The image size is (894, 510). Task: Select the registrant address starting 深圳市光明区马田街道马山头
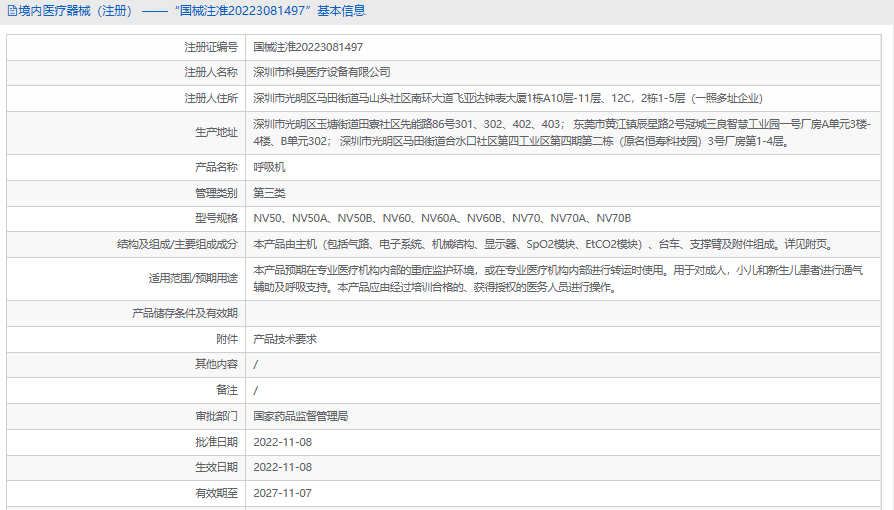pos(507,98)
